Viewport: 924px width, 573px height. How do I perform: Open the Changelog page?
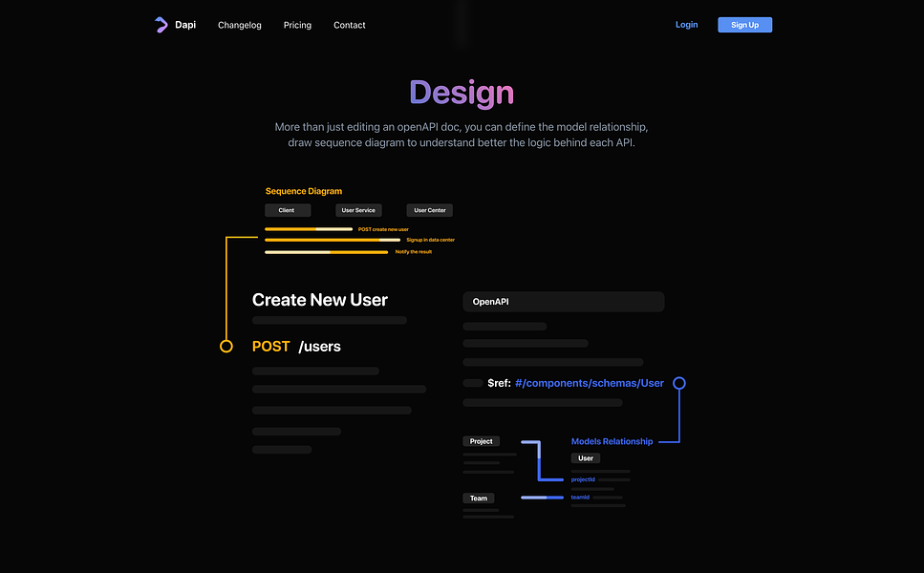pos(239,25)
